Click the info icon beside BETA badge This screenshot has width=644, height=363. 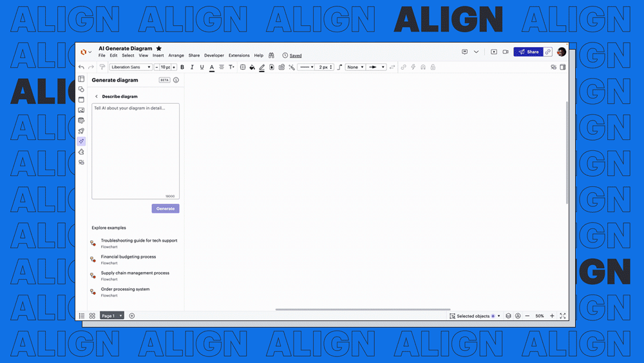[176, 80]
